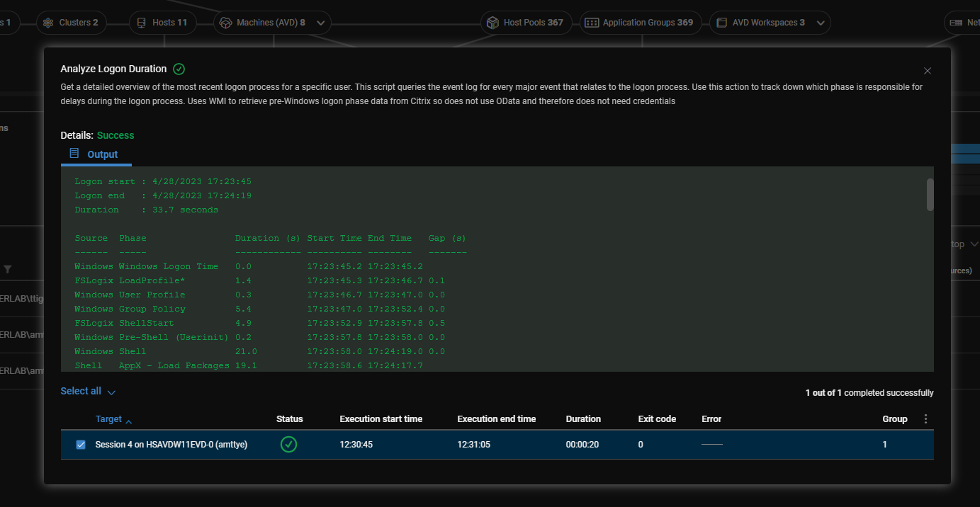The image size is (980, 507).
Task: Expand the Machines (AVD) dropdown chevron
Action: click(320, 22)
